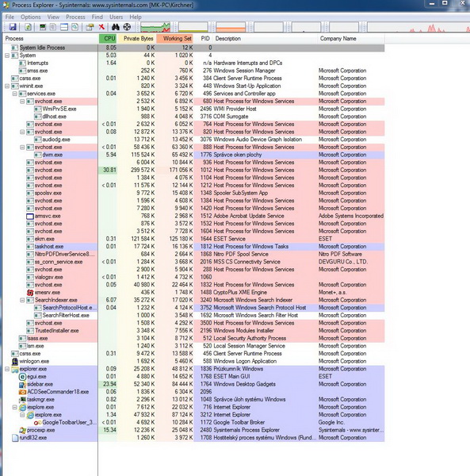Image resolution: width=470 pixels, height=476 pixels.
Task: Select the taskhost.exe process row
Action: click(193, 247)
